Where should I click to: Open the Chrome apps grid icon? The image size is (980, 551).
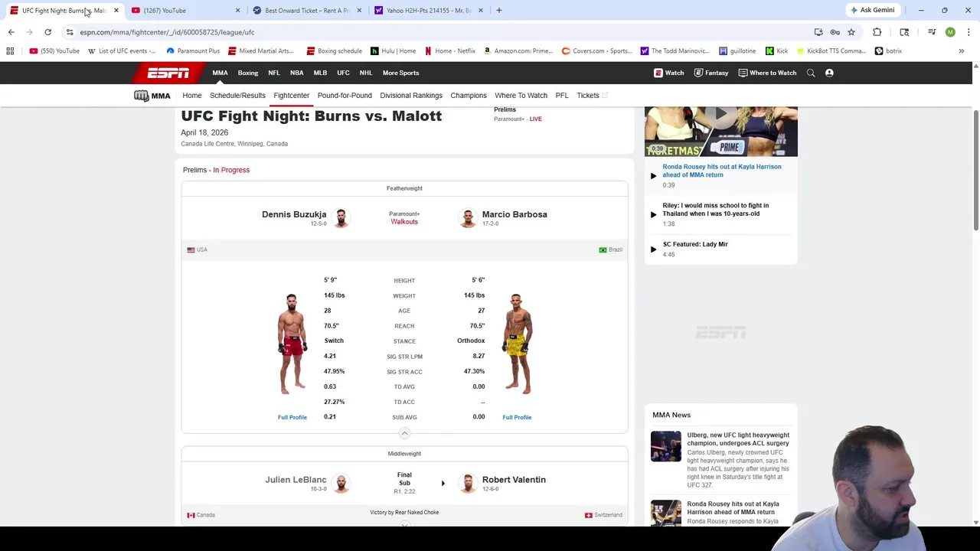tap(10, 51)
